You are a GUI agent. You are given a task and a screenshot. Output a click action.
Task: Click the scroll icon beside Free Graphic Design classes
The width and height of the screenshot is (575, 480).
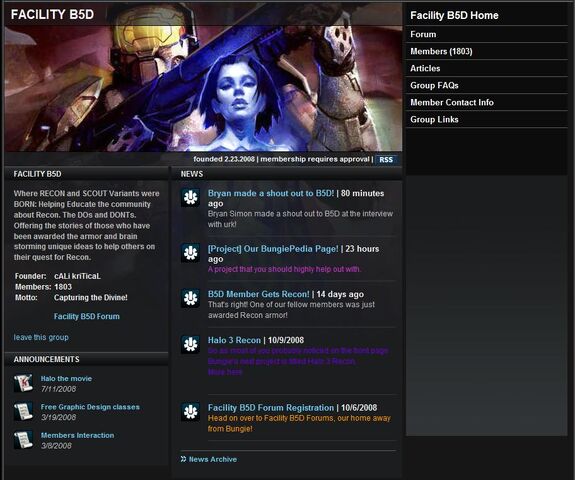pos(23,411)
